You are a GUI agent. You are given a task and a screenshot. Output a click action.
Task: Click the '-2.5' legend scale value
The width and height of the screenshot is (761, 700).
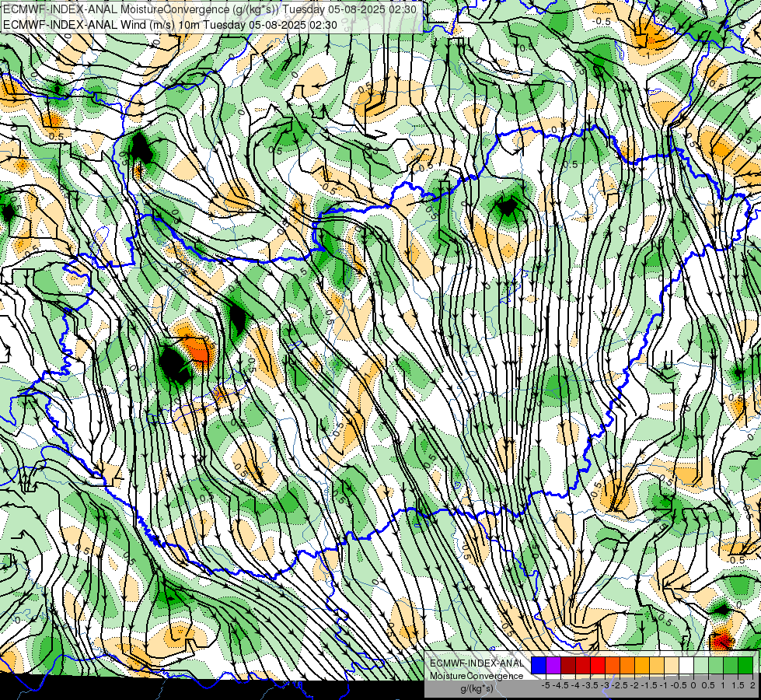(619, 685)
